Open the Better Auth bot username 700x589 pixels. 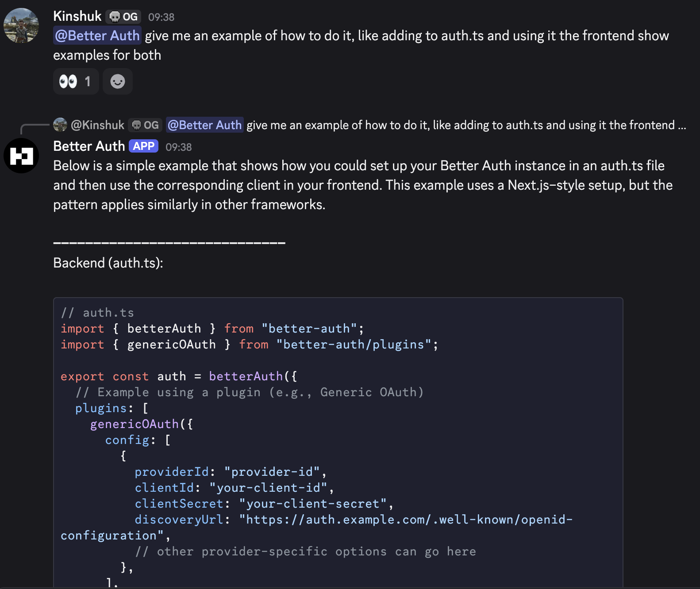(89, 146)
